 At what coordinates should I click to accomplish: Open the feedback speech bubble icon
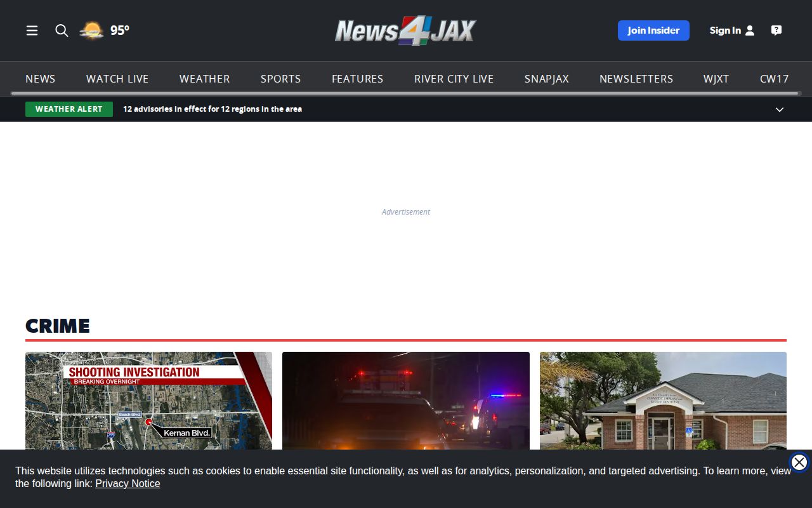[x=776, y=30]
